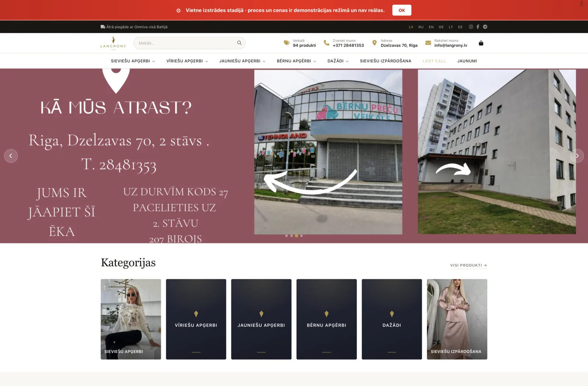Go to previous slide arrow
The image size is (588, 386).
11,156
